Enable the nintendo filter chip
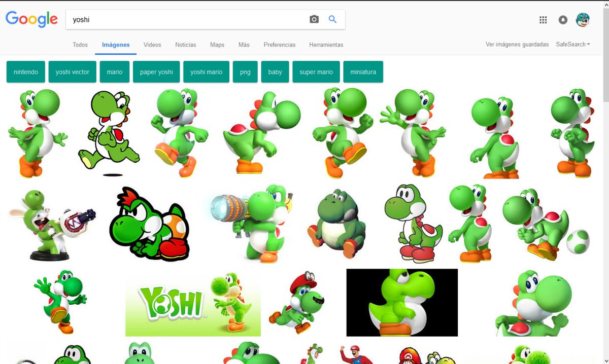Image resolution: width=609 pixels, height=364 pixels. 25,71
